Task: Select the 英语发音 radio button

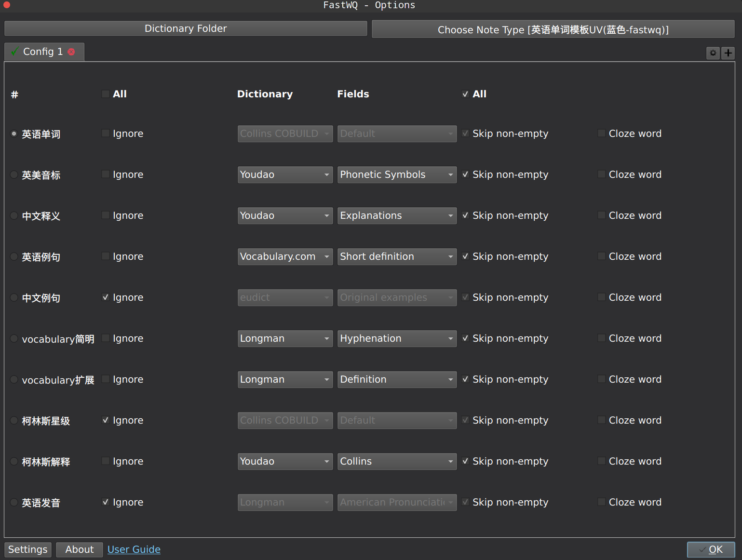Action: pos(14,503)
